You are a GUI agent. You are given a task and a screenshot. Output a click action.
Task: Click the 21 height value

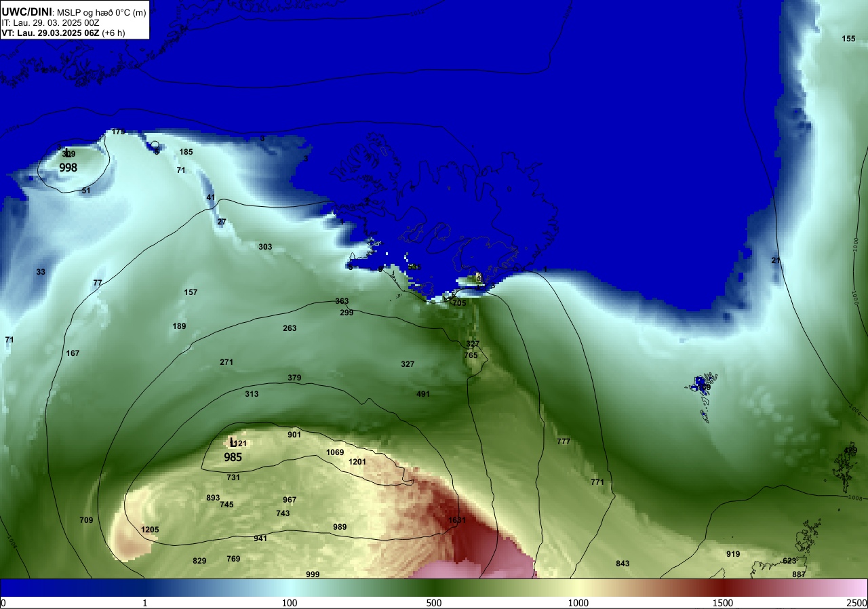(x=776, y=260)
